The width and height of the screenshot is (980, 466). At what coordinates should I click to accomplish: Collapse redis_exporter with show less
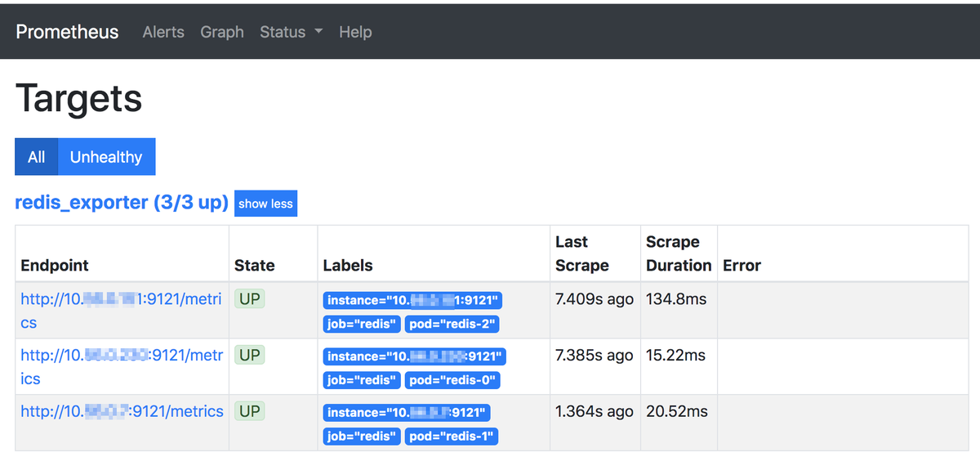tap(265, 204)
